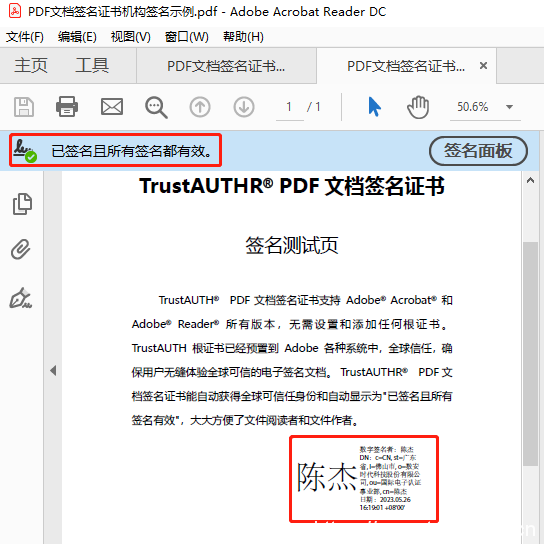Image resolution: width=544 pixels, height=544 pixels.
Task: Click the page number input field
Action: coord(289,107)
